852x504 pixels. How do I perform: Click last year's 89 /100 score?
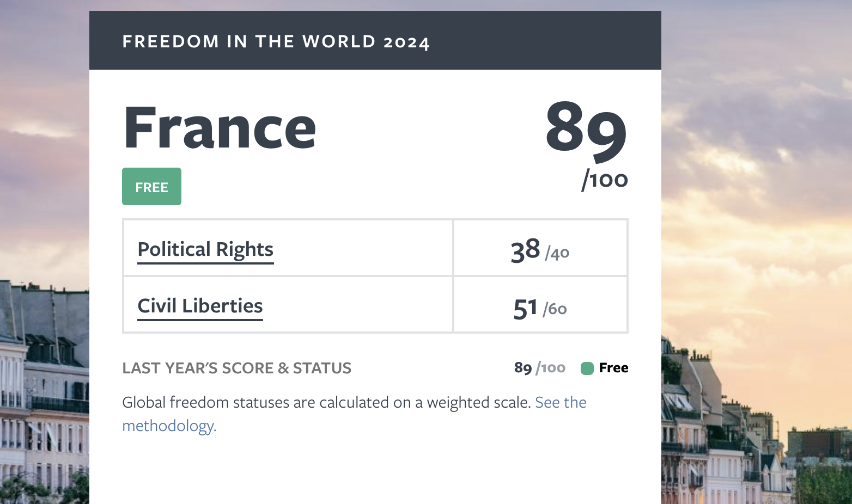tap(539, 368)
